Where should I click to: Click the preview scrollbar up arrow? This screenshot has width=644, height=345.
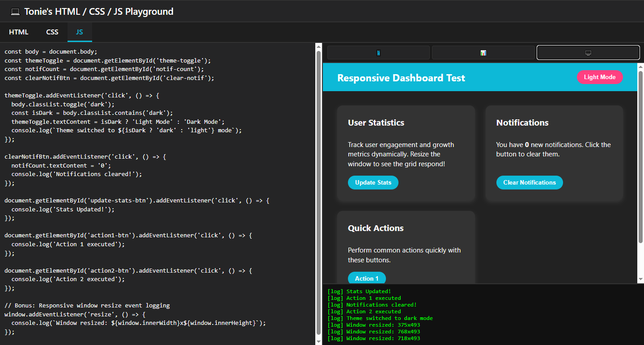(640, 67)
